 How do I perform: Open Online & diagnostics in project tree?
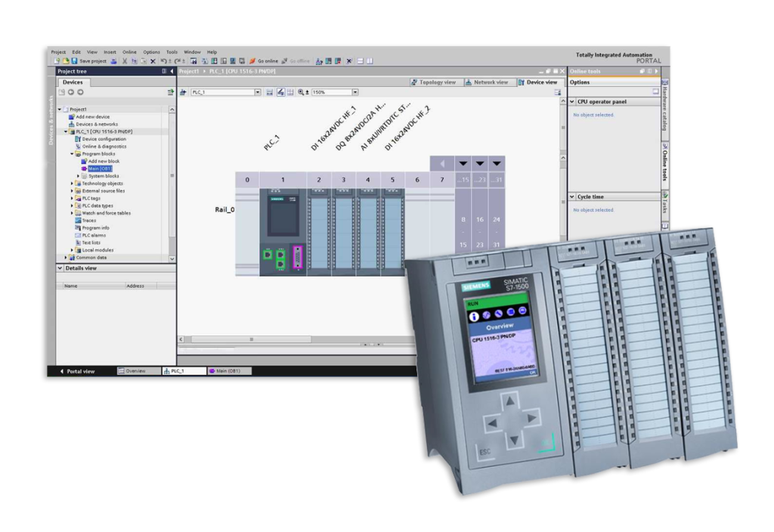coord(104,147)
